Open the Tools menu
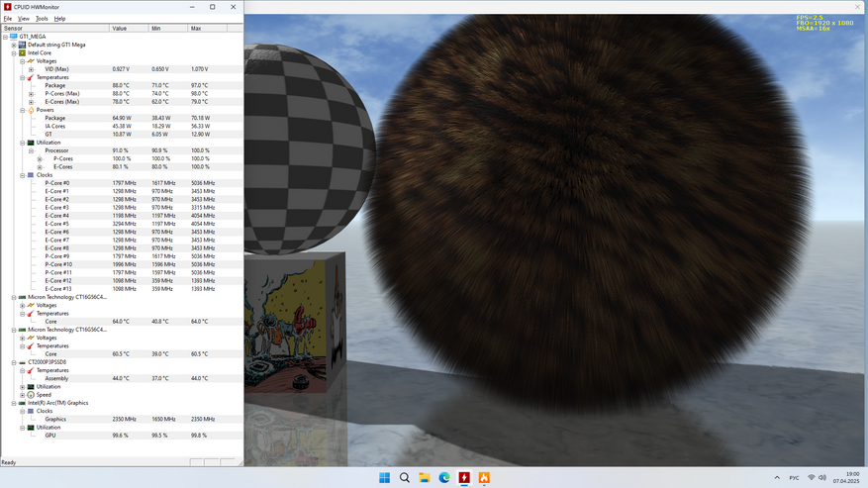Viewport: 868px width, 488px height. point(42,18)
